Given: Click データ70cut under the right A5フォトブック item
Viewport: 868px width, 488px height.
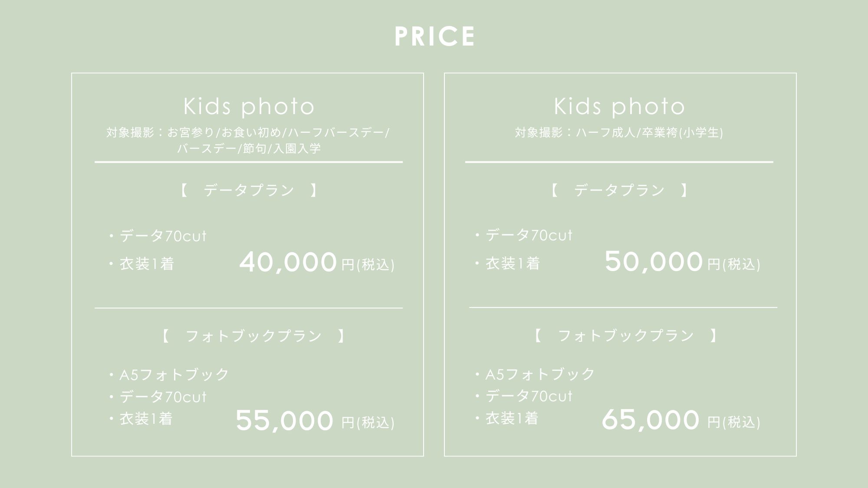Looking at the screenshot, I should pos(529,396).
